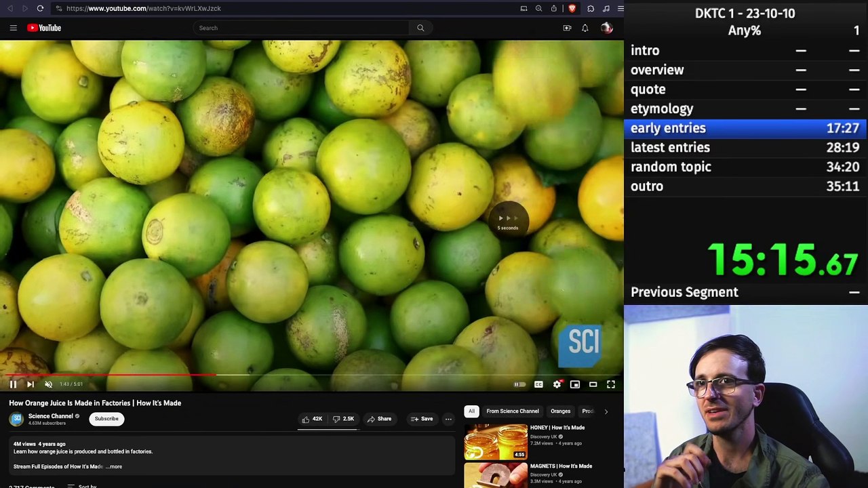Click the browser address bar URL
This screenshot has height=488, width=868.
pos(144,8)
